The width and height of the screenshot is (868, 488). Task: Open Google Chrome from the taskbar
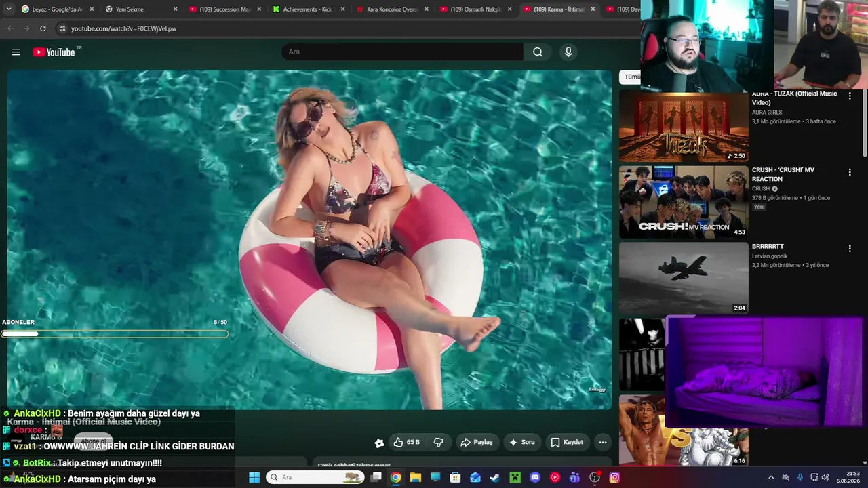pos(396,477)
